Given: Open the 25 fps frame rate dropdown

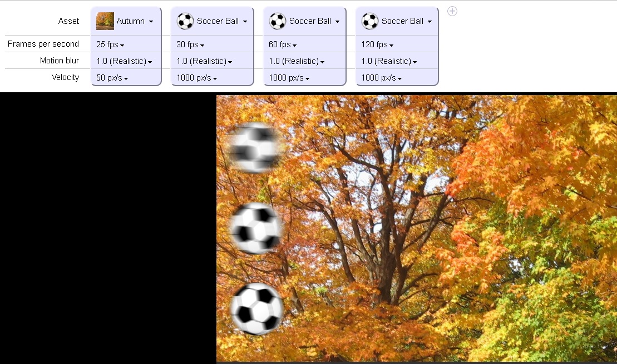Looking at the screenshot, I should (110, 44).
